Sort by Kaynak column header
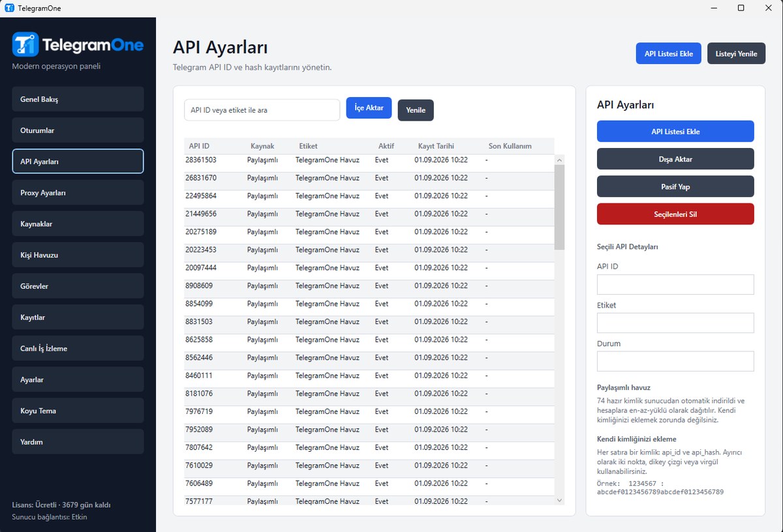This screenshot has width=783, height=532. [269, 146]
